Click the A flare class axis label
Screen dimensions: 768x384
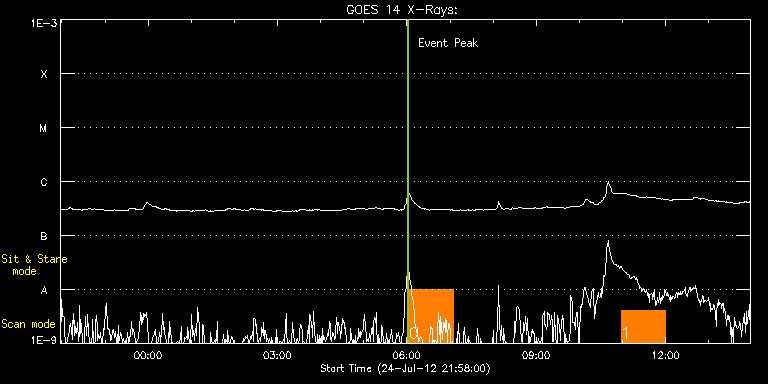coord(44,290)
